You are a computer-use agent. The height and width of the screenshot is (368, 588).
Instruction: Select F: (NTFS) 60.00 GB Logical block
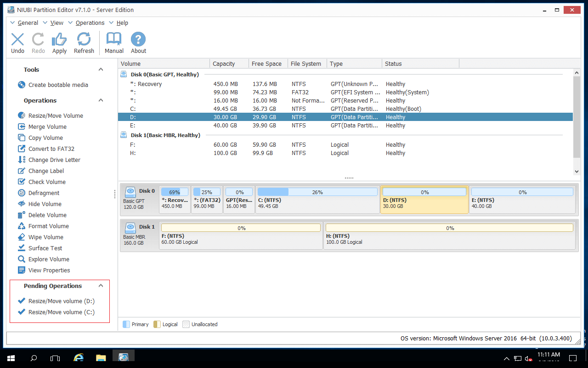click(x=241, y=235)
